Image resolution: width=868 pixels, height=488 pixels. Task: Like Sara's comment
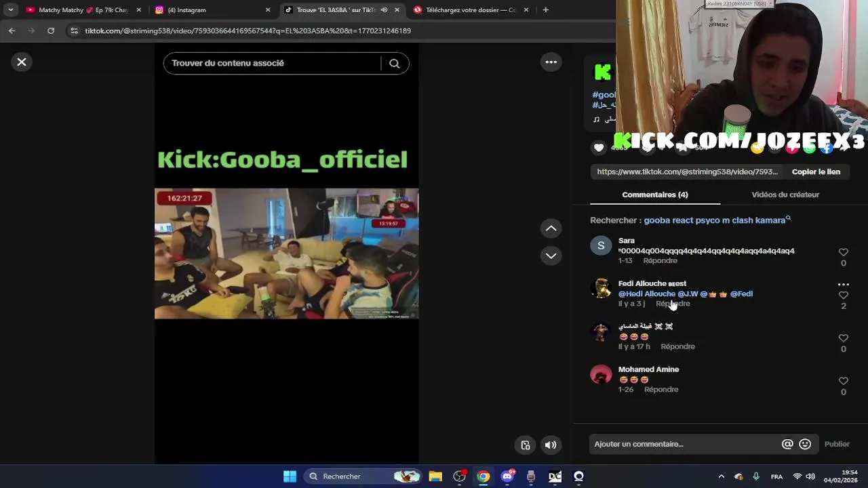pyautogui.click(x=844, y=252)
